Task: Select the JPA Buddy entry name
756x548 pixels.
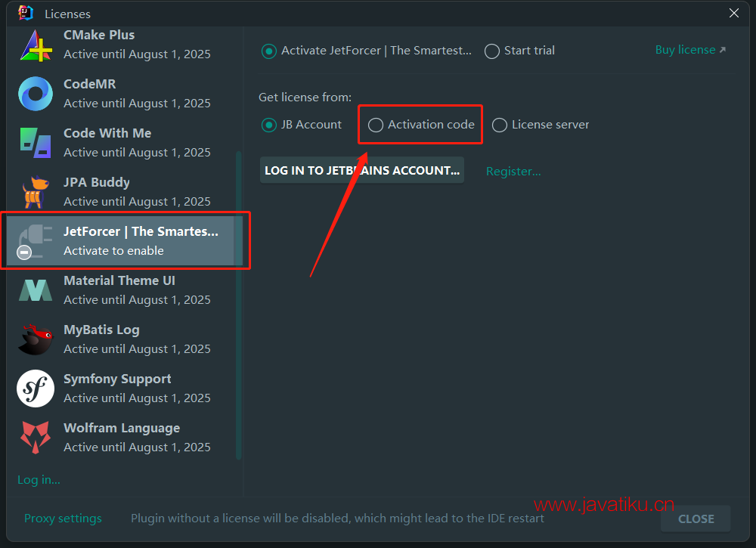Action: (97, 182)
